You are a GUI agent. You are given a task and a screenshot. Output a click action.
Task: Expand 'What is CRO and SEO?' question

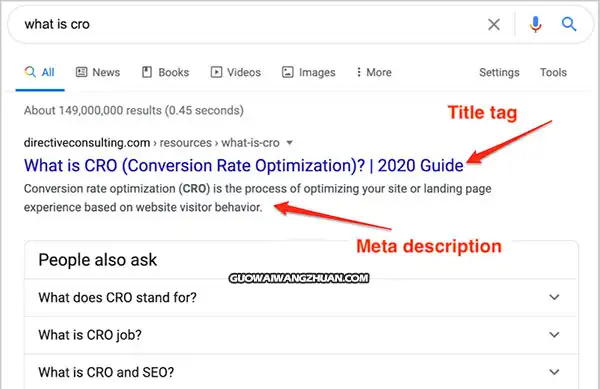(301, 372)
